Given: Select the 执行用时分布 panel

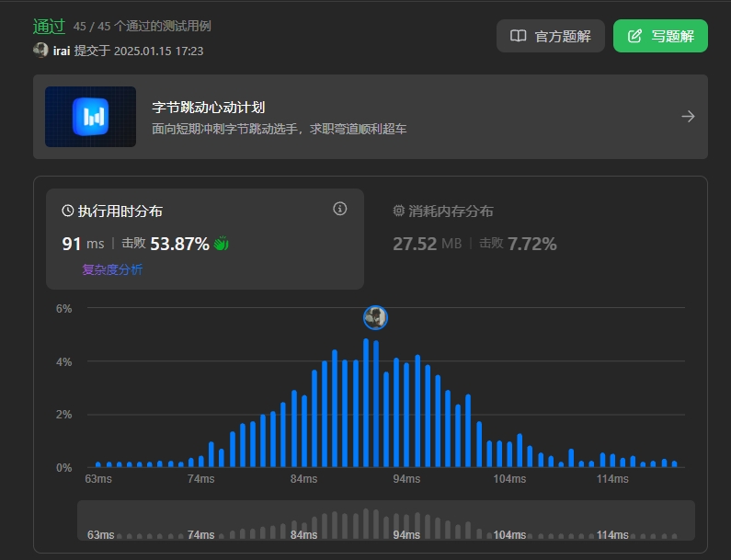Looking at the screenshot, I should point(205,239).
